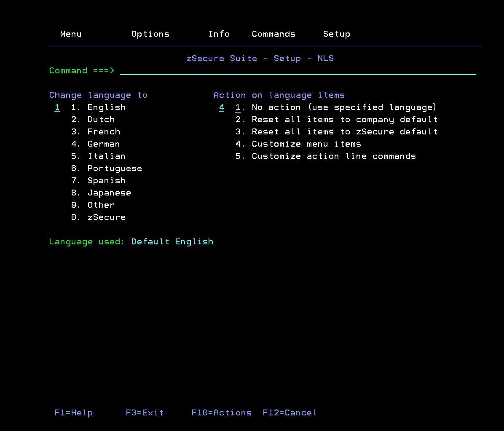
Task: Select the German language option
Action: (96, 144)
